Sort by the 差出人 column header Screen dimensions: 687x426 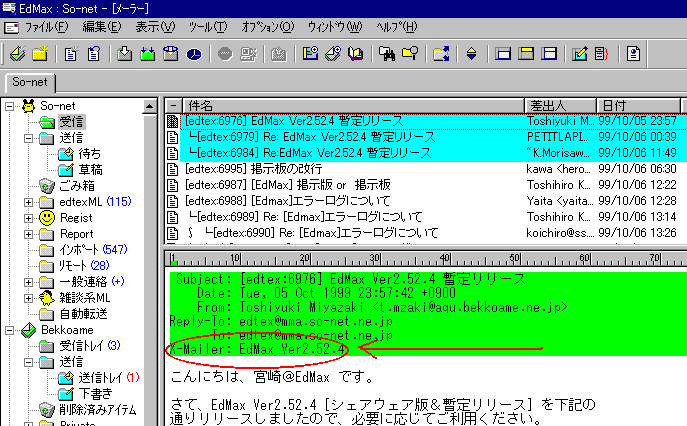[x=560, y=106]
